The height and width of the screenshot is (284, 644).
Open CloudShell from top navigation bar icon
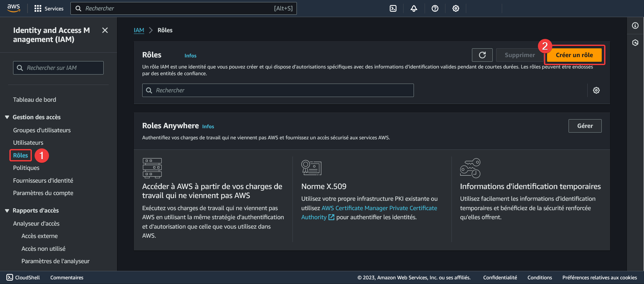393,8
